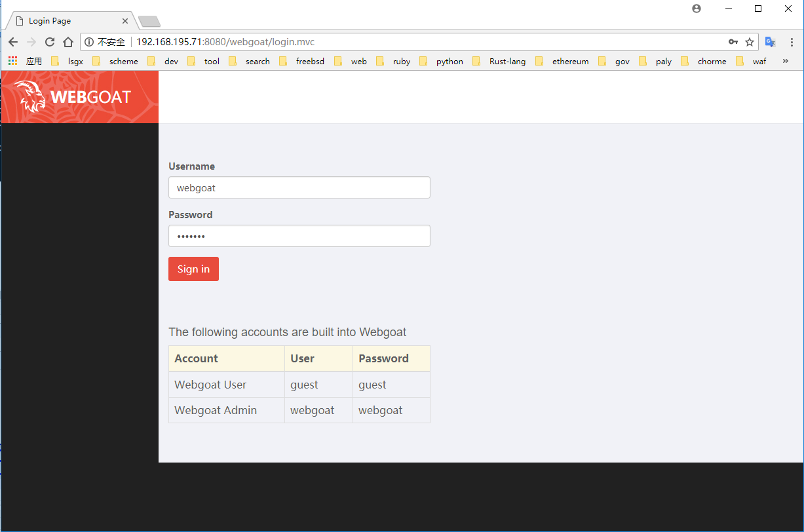Open the Google Translate extension icon
Image resolution: width=804 pixels, height=532 pixels.
coord(771,42)
